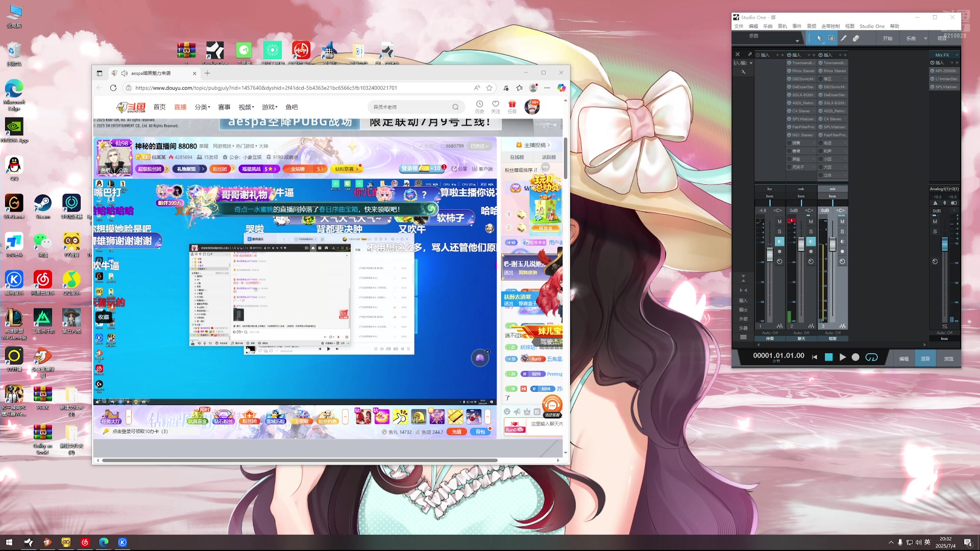Open the 帮助 help menu
This screenshot has height=551, width=980.
[x=894, y=26]
